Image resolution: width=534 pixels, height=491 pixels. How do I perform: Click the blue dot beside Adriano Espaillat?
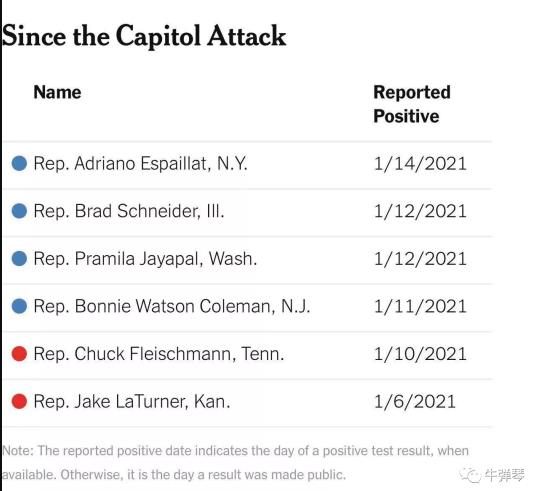(19, 163)
